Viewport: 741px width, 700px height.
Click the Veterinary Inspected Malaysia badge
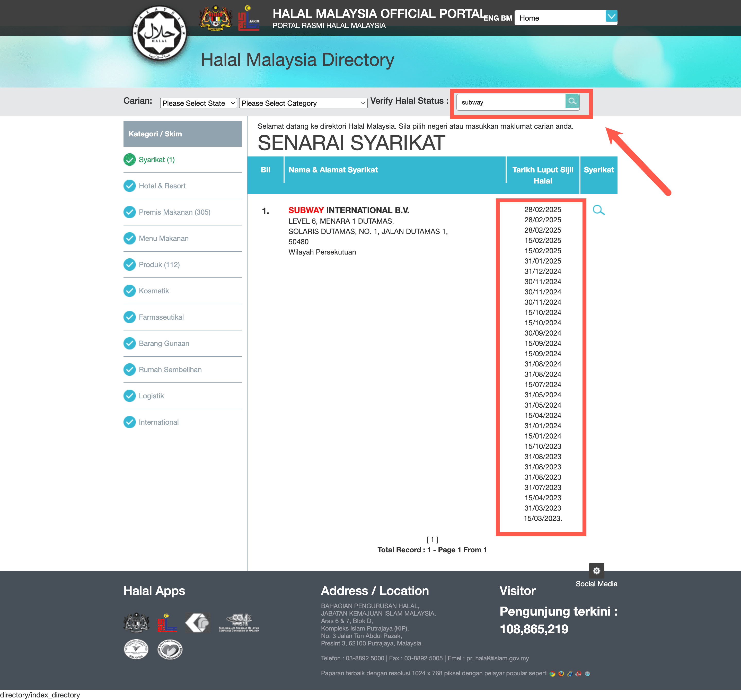pyautogui.click(x=136, y=649)
